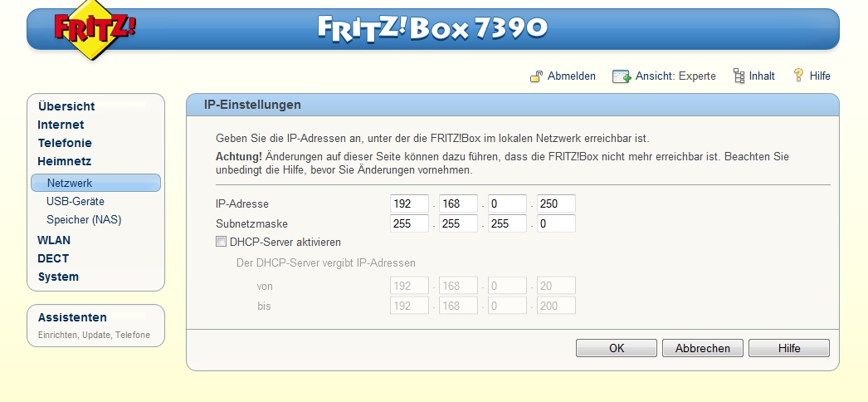Open USB-Geräte in the sidebar
The height and width of the screenshot is (402, 868).
[76, 201]
